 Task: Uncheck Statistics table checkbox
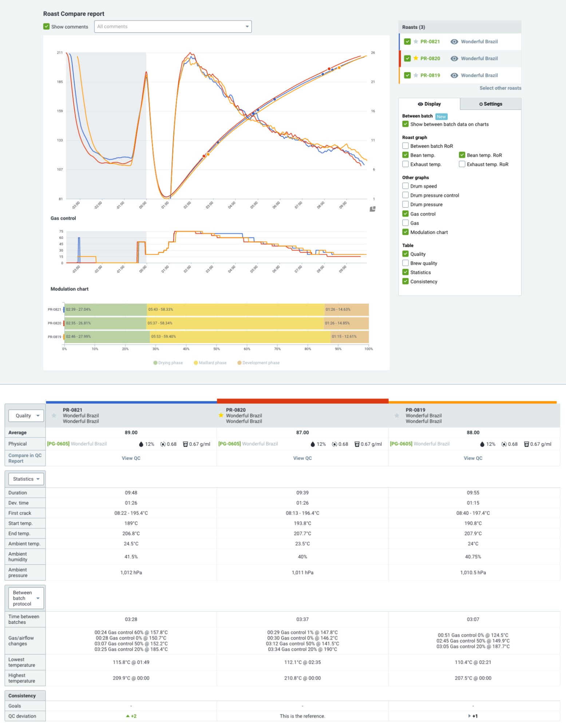click(405, 272)
